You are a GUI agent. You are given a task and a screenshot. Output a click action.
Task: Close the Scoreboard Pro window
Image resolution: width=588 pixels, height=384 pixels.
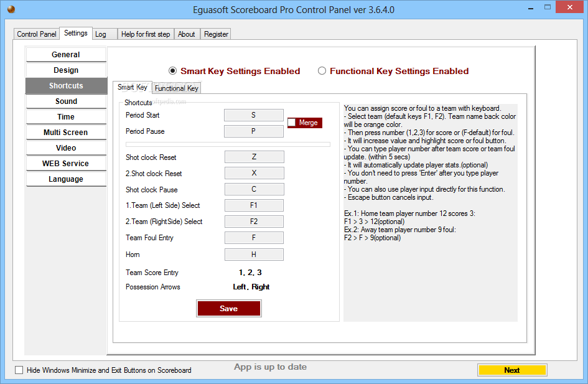[570, 7]
